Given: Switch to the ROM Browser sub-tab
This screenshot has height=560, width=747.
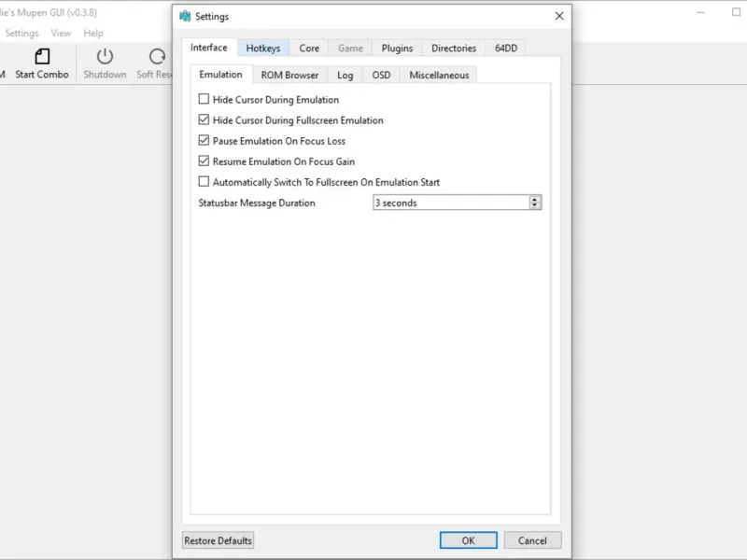Looking at the screenshot, I should coord(289,76).
